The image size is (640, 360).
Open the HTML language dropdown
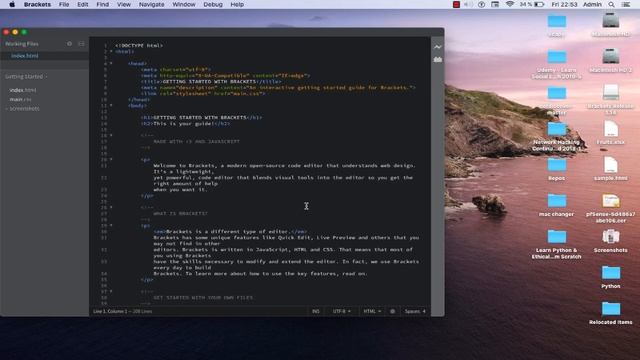pyautogui.click(x=372, y=311)
